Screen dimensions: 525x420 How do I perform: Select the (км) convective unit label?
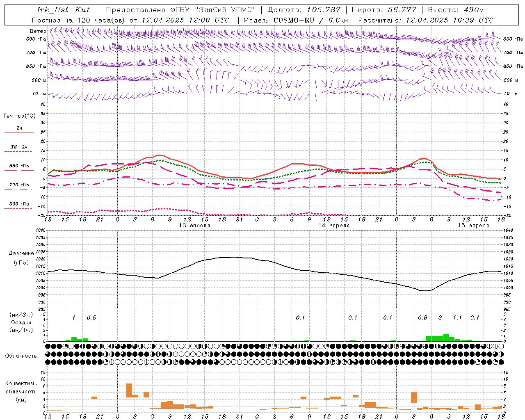(21, 399)
